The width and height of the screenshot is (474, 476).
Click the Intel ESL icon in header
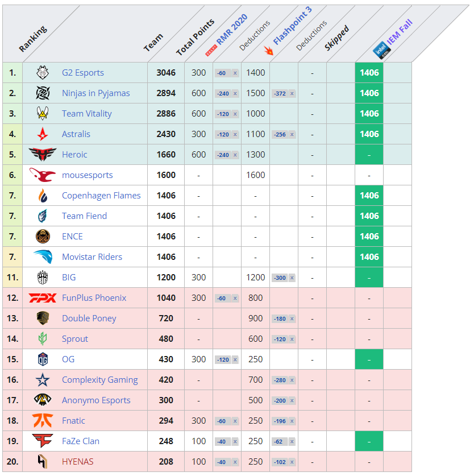point(382,50)
